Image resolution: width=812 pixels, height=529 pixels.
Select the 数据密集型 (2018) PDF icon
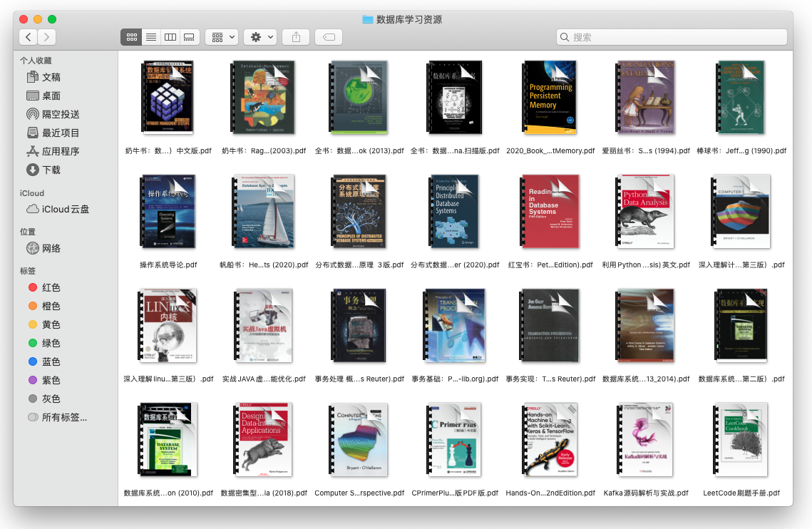pos(264,439)
